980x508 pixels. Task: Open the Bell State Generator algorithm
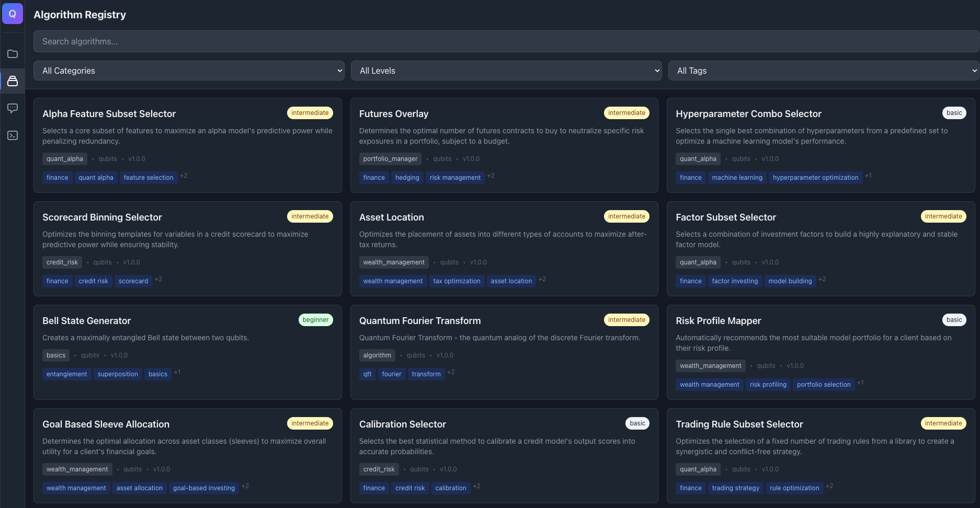(86, 321)
